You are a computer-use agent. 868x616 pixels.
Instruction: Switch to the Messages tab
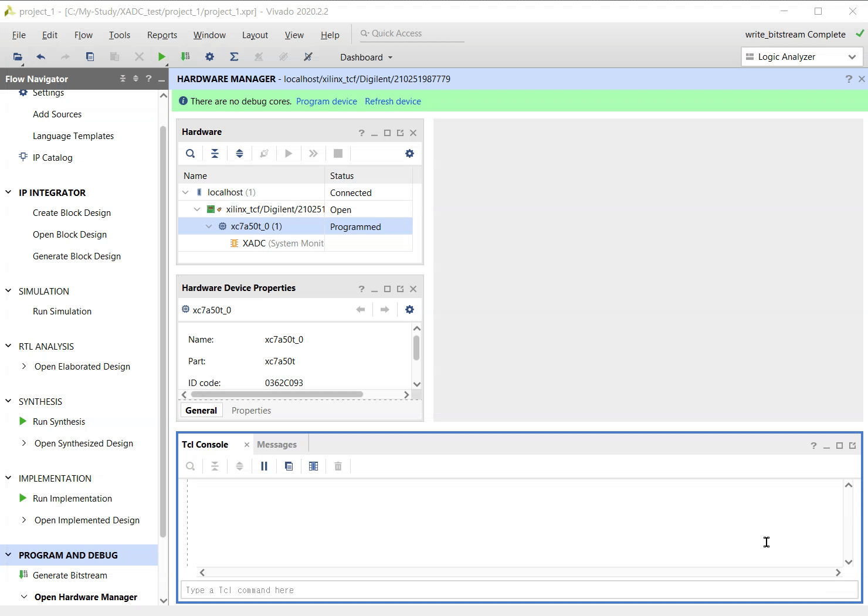[x=277, y=445]
